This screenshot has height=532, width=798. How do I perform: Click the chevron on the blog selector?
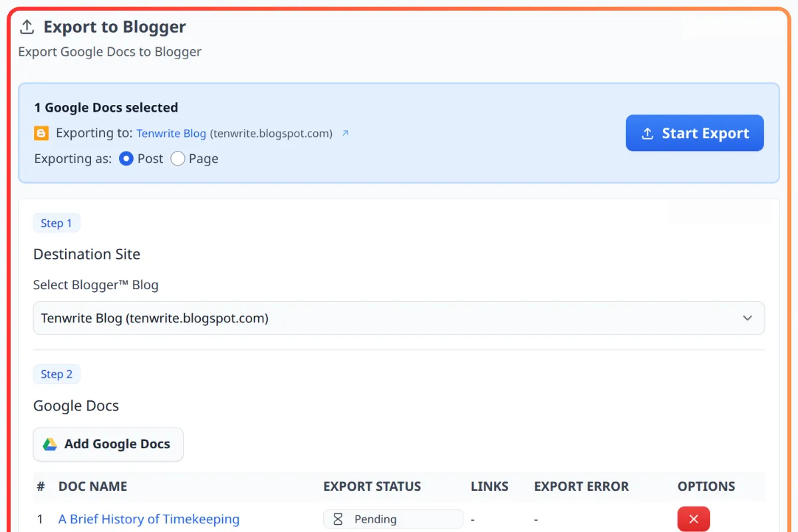click(x=747, y=318)
